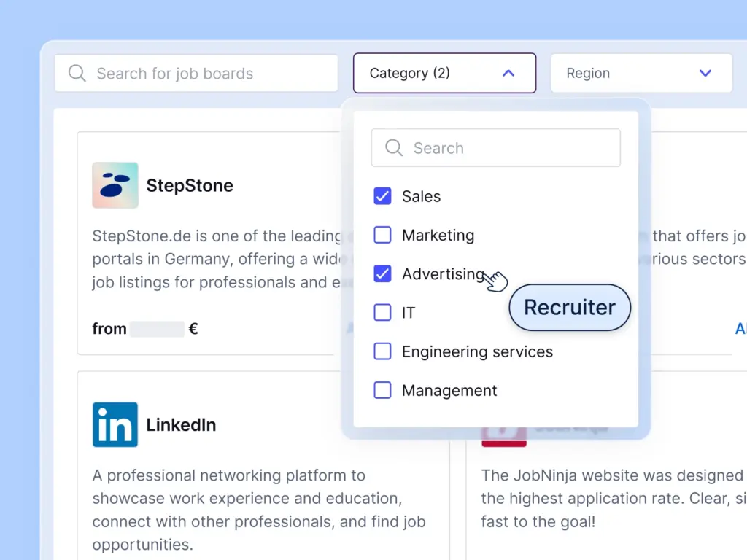Tick the IT checkbox
The width and height of the screenshot is (747, 560).
click(x=382, y=313)
